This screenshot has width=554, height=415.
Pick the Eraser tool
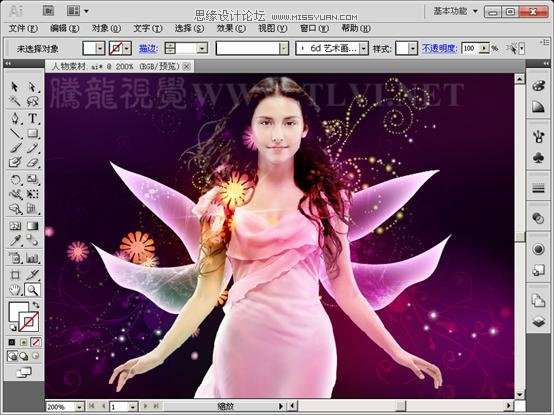pos(32,163)
